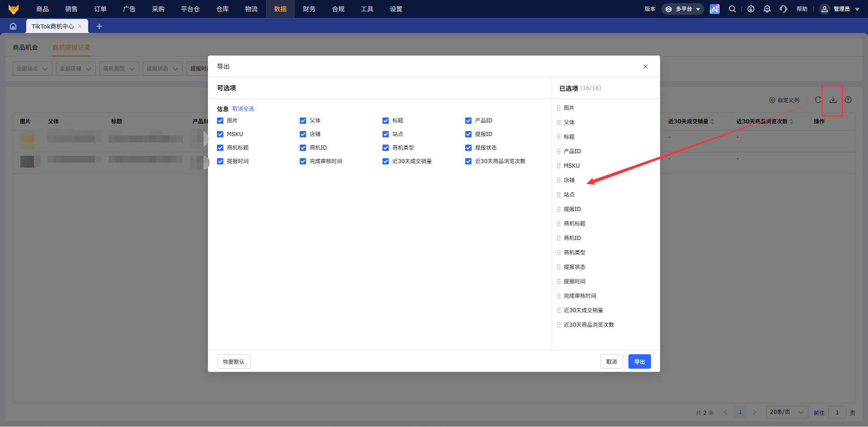Viewport: 868px width, 427px height.
Task: Open the 商品 menu
Action: click(42, 9)
